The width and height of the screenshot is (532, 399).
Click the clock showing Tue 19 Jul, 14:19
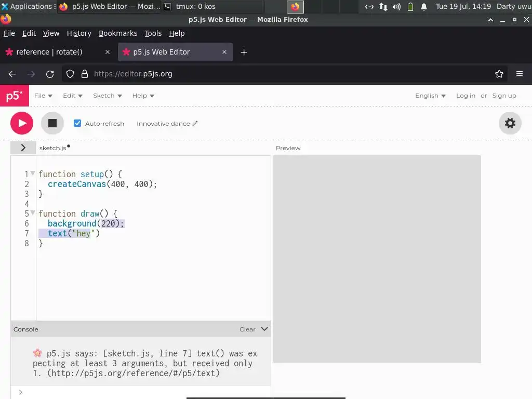[x=463, y=6]
